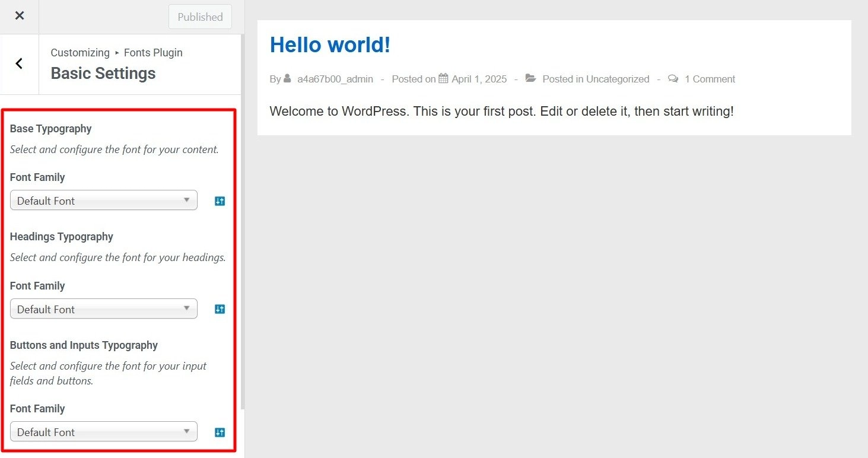
Task: Click the Headings Typography section label
Action: (62, 237)
